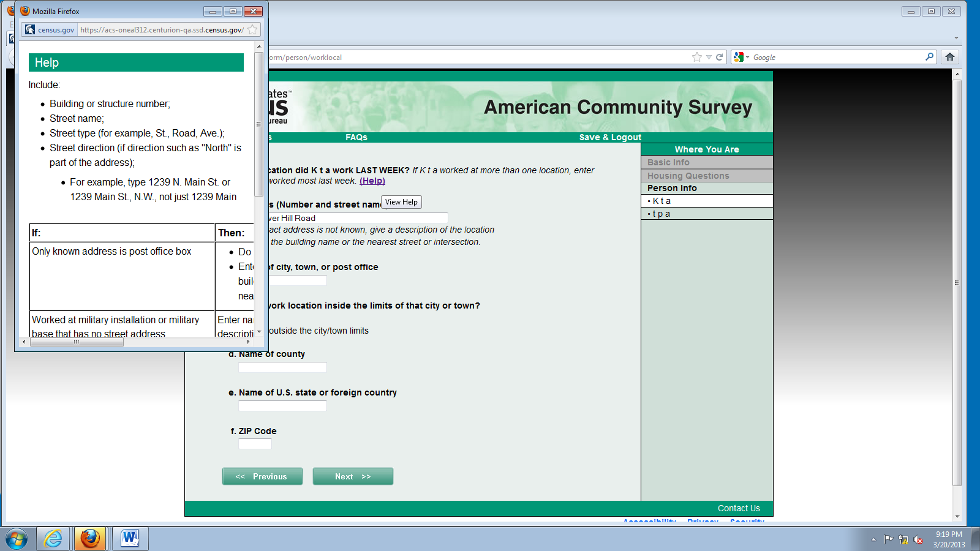980x551 pixels.
Task: Click the bookmark star in the Help popup address bar
Action: point(252,29)
